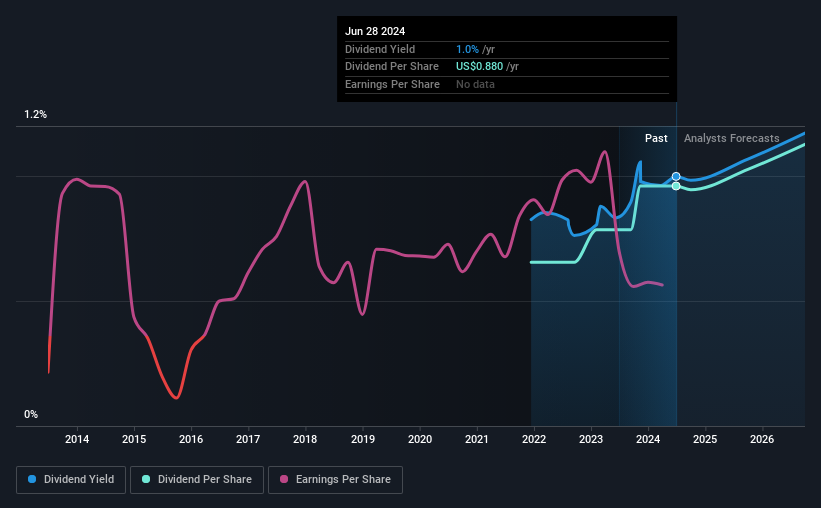Click the 2024 axis label
Viewport: 821px width, 508px height.
pyautogui.click(x=648, y=439)
